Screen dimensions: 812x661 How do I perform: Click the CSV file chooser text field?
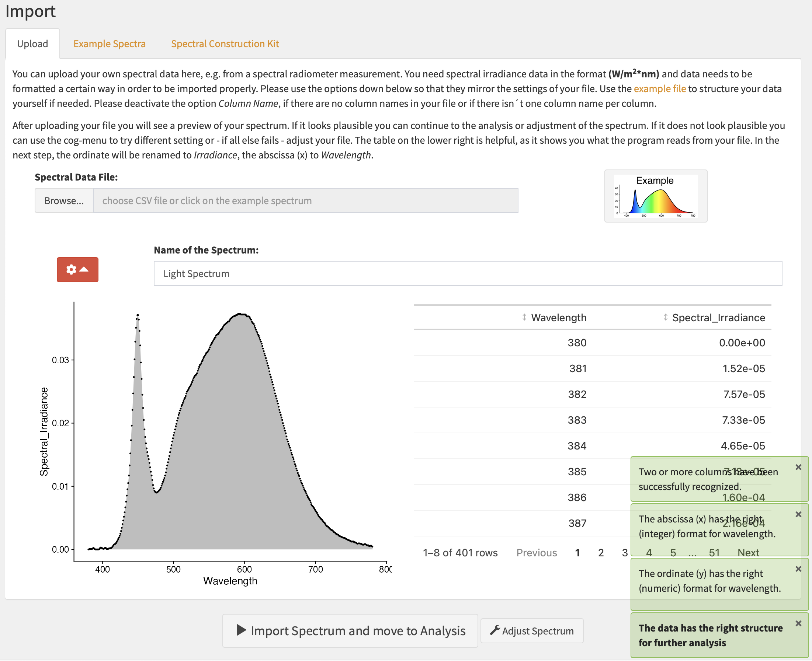coord(305,201)
